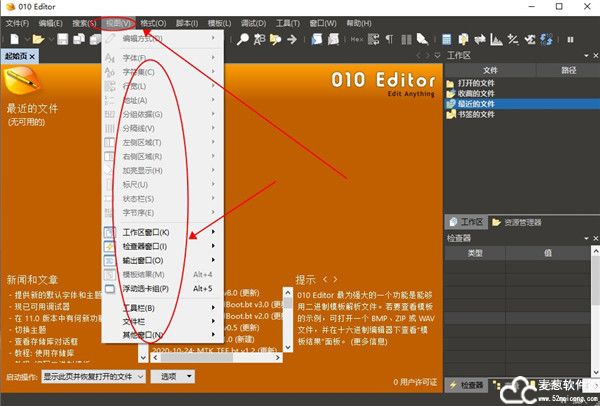Click the Histogram chart toolbar icon
The width and height of the screenshot is (600, 406).
click(x=496, y=39)
